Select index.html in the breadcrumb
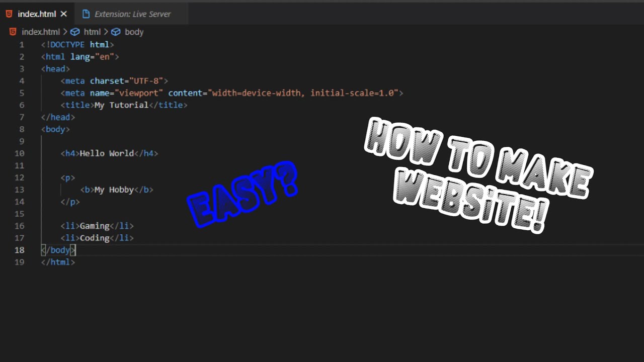 (41, 32)
